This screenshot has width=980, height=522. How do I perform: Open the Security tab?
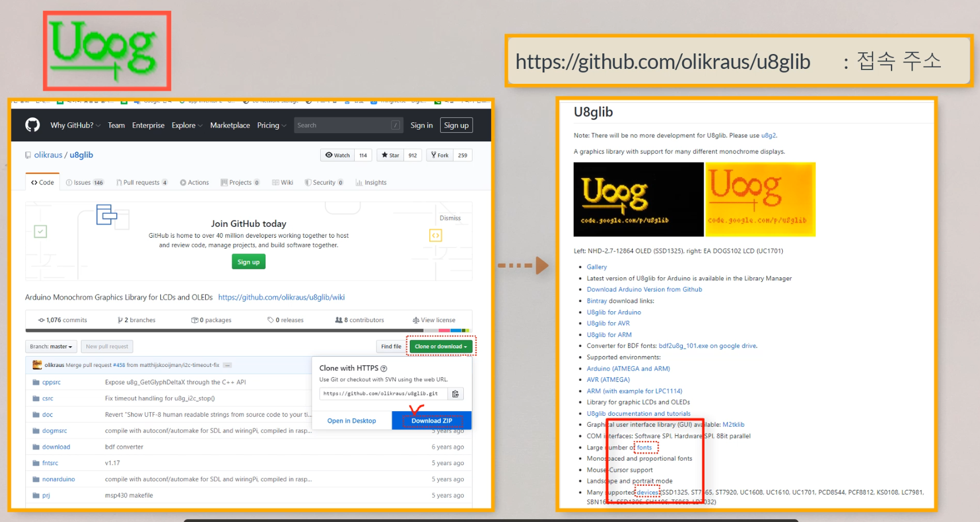(x=324, y=183)
